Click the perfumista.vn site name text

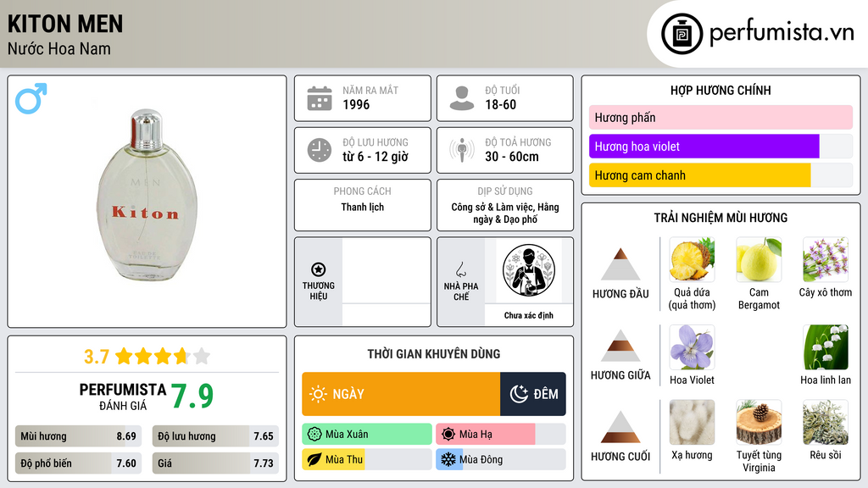click(782, 33)
